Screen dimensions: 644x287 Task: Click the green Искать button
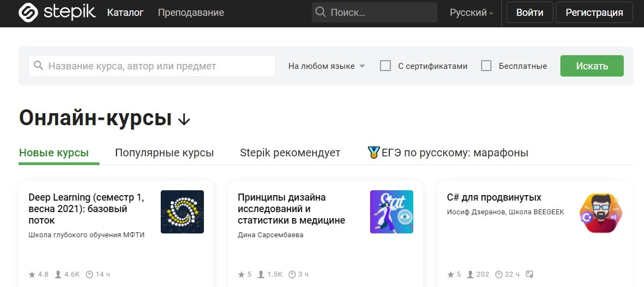(x=592, y=66)
